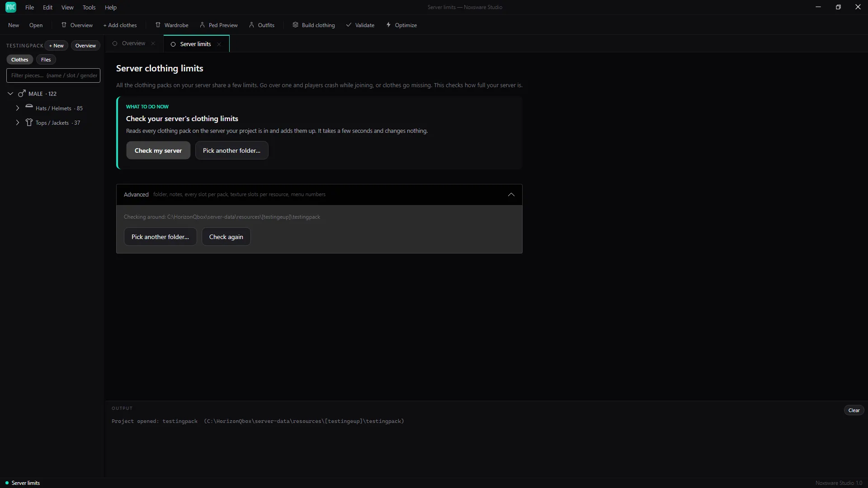Close the Server limits tab
This screenshot has width=868, height=488.
tap(219, 44)
